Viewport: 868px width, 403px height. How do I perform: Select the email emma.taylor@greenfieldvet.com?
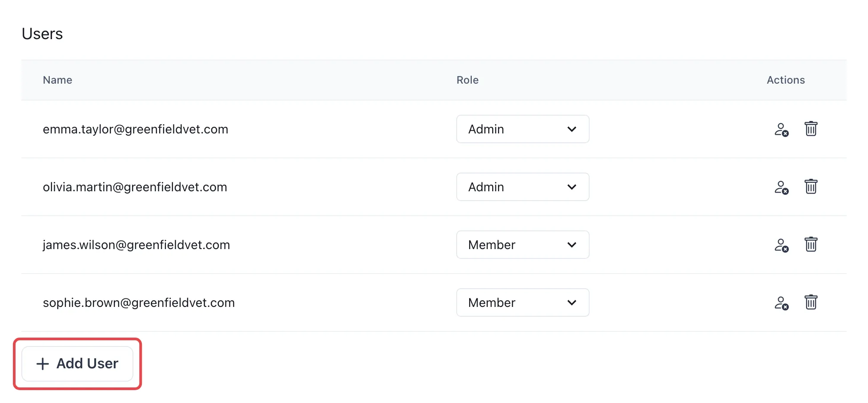click(x=136, y=129)
